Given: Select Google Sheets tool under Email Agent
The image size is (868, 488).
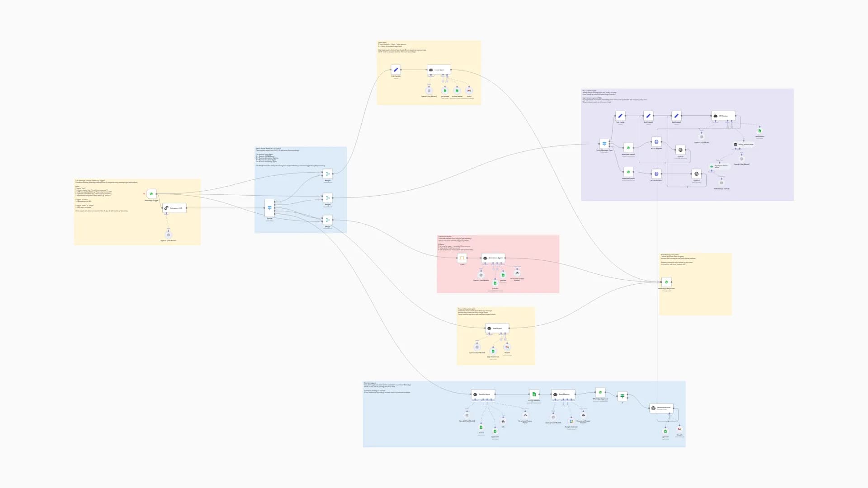Looking at the screenshot, I should (493, 351).
